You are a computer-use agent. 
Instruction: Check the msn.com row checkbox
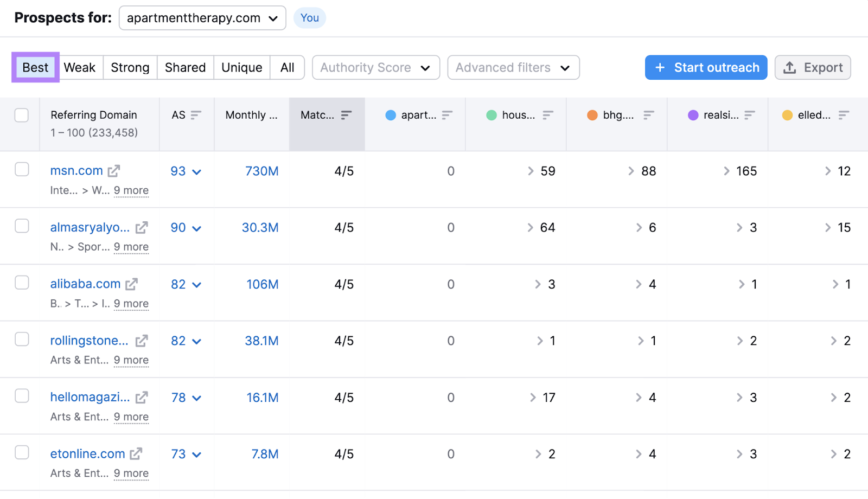click(x=22, y=169)
